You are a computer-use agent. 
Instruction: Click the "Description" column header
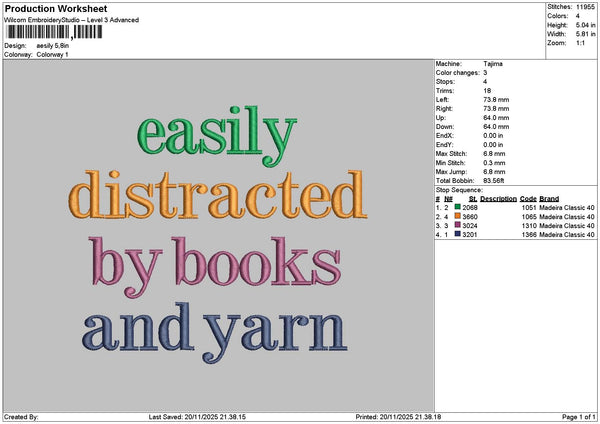tap(499, 199)
